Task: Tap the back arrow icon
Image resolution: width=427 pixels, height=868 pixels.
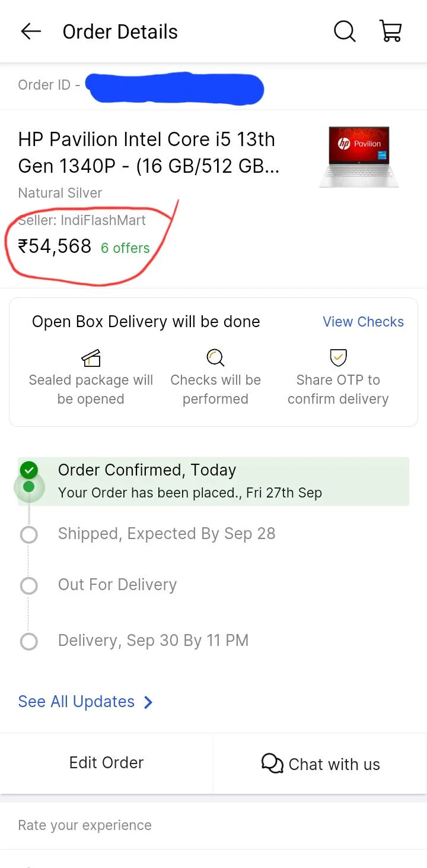Action: click(31, 31)
